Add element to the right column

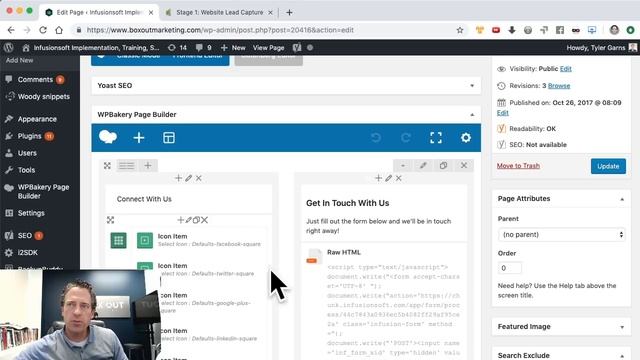point(378,178)
